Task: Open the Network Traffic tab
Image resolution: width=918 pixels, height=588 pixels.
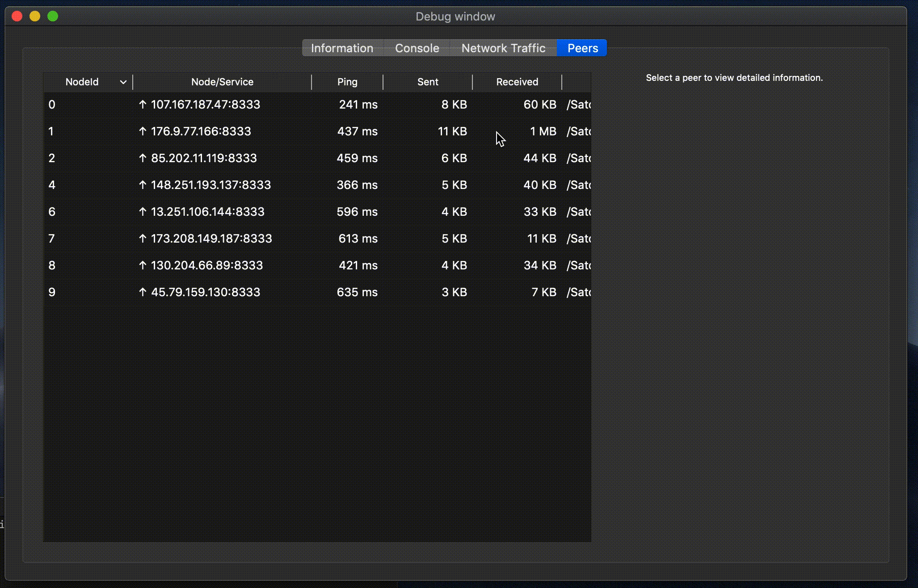Action: [503, 48]
